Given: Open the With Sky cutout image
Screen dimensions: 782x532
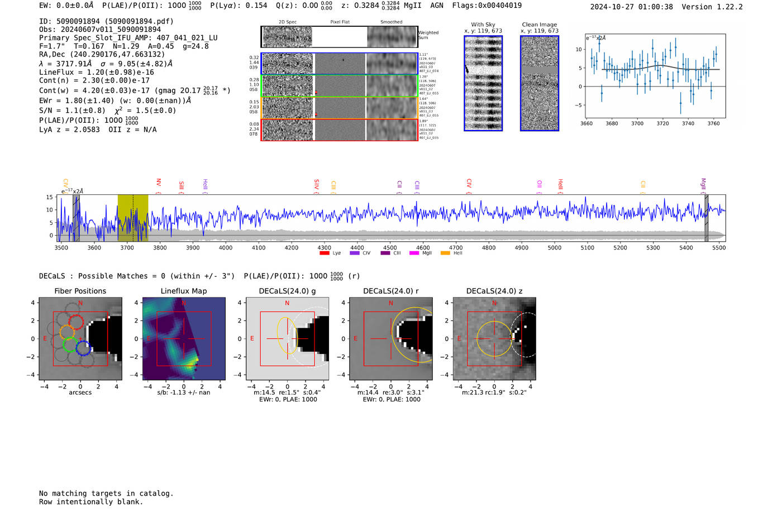Looking at the screenshot, I should coord(483,83).
